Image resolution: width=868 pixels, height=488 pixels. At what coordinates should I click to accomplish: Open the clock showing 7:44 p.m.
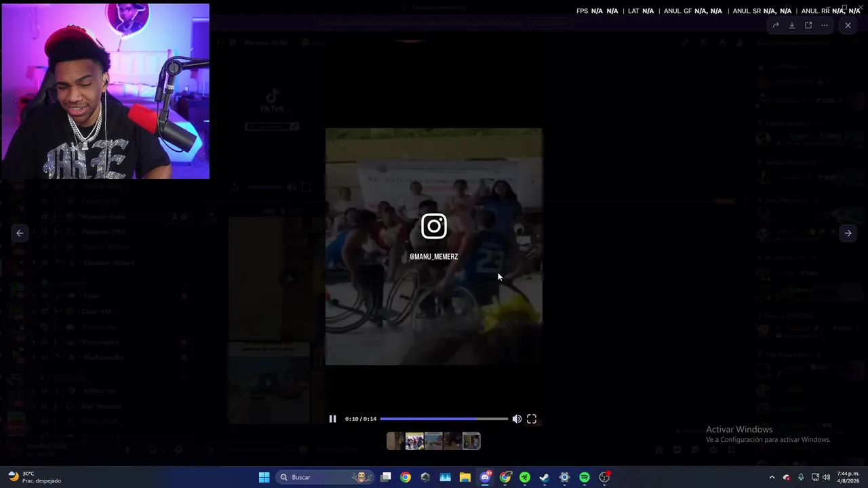coord(848,477)
